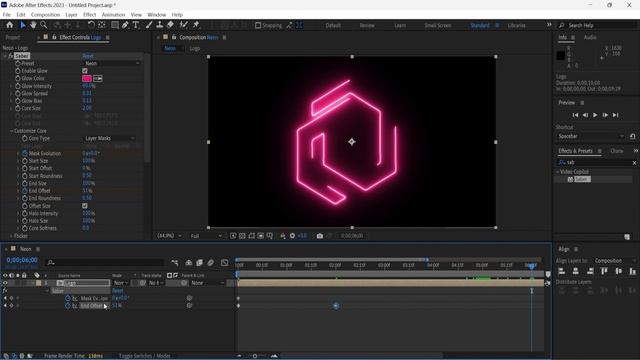640x360 pixels.
Task: Select the Puppet Pin tool
Action: 196,25
